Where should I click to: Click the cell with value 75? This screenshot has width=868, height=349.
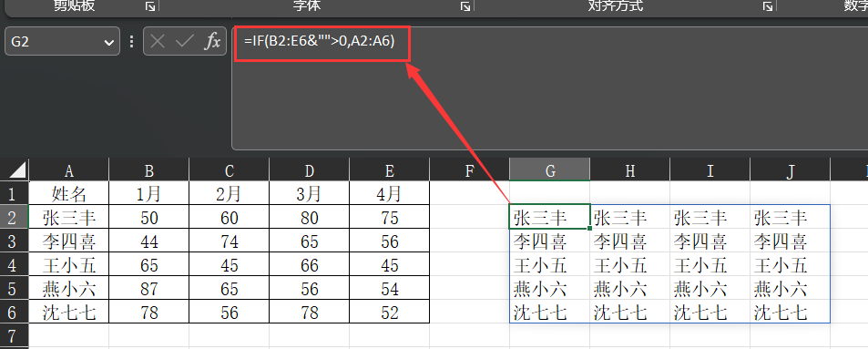tap(389, 217)
